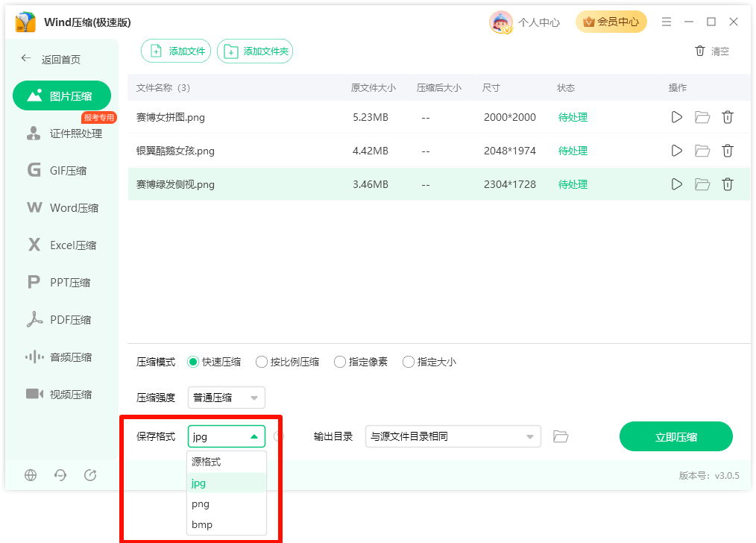Delete 赛博女拼图.png from the list
This screenshot has height=543, width=756.
click(728, 117)
